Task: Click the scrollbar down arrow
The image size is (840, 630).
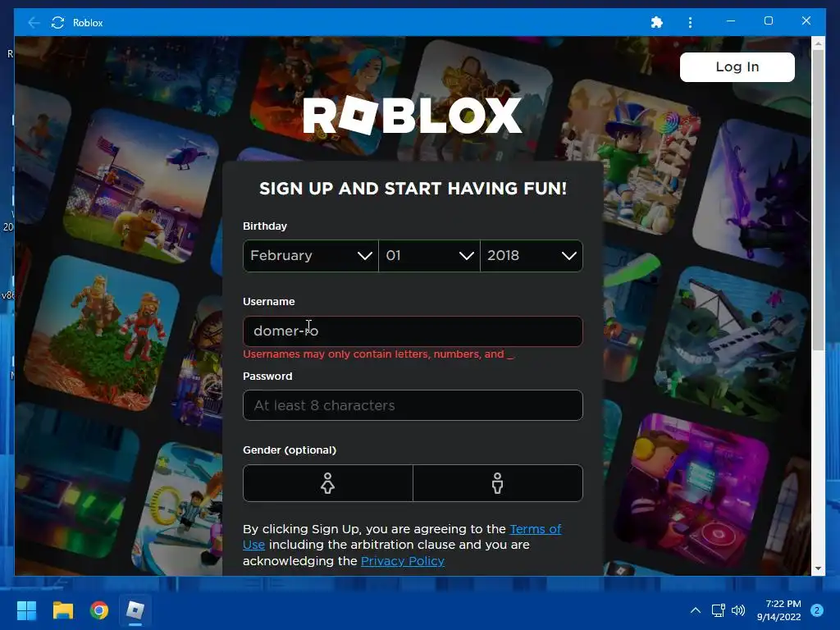Action: click(818, 568)
